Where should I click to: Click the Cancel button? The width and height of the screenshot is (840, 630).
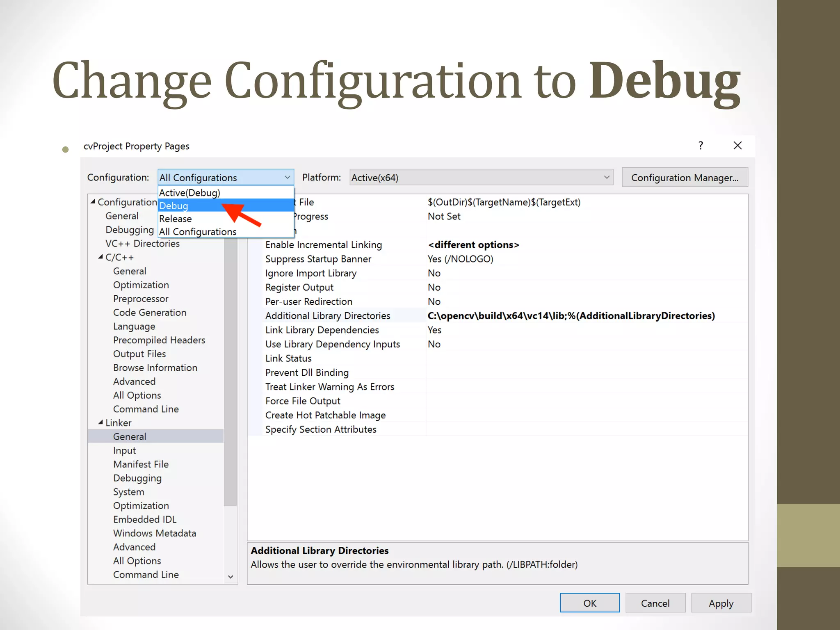point(655,603)
